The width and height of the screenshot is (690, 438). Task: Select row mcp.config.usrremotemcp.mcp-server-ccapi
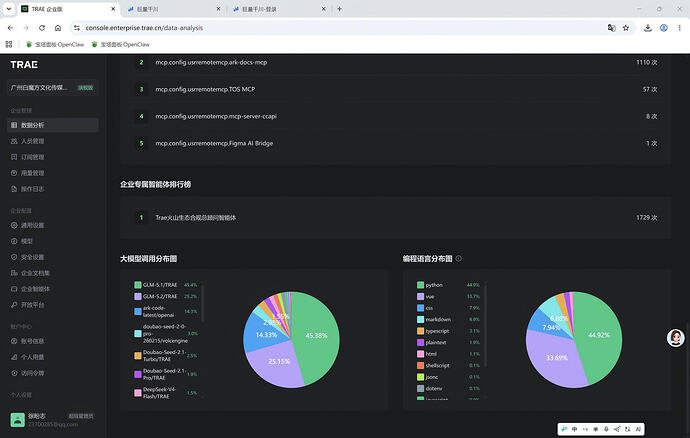(396, 116)
